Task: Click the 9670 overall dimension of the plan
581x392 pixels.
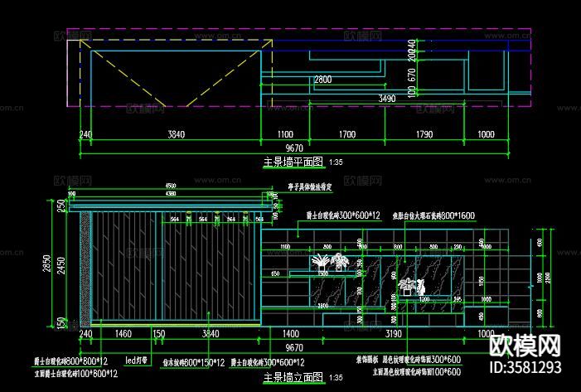Action: [x=294, y=148]
